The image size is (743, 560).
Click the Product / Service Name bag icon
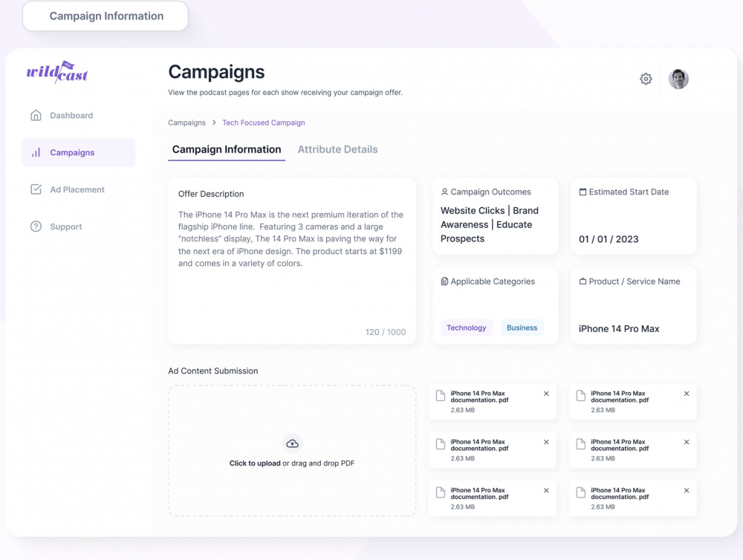(x=583, y=281)
